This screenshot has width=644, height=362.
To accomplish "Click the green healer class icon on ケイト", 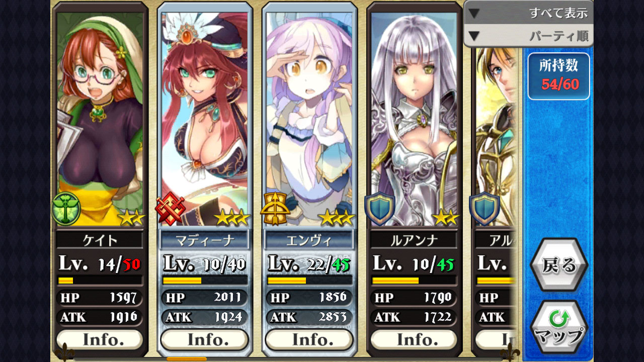I will 65,208.
